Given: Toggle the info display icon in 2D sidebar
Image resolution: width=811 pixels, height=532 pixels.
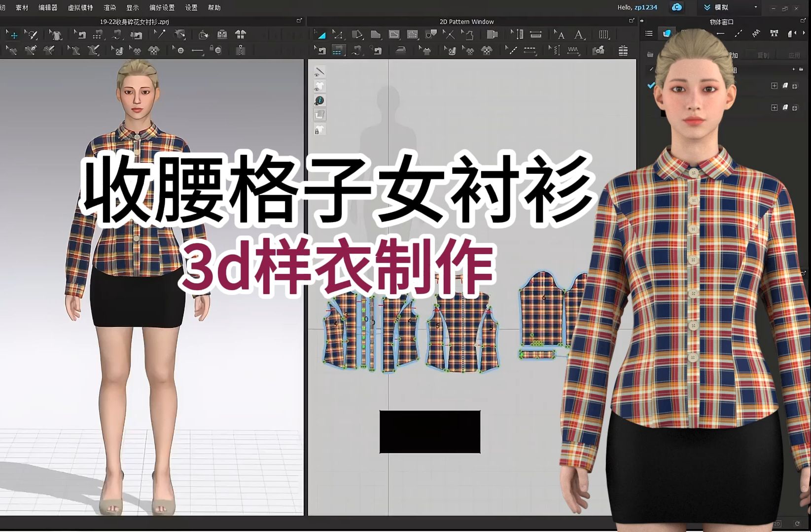Looking at the screenshot, I should click(319, 100).
